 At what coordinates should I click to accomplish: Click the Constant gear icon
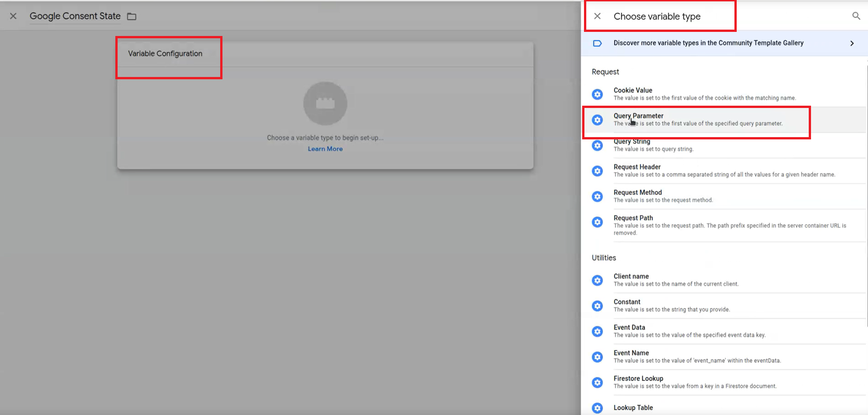(597, 306)
